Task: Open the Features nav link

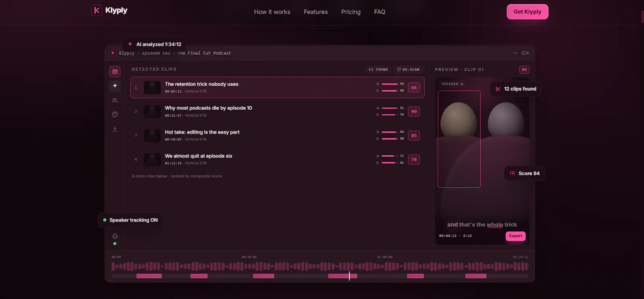Action: (316, 12)
